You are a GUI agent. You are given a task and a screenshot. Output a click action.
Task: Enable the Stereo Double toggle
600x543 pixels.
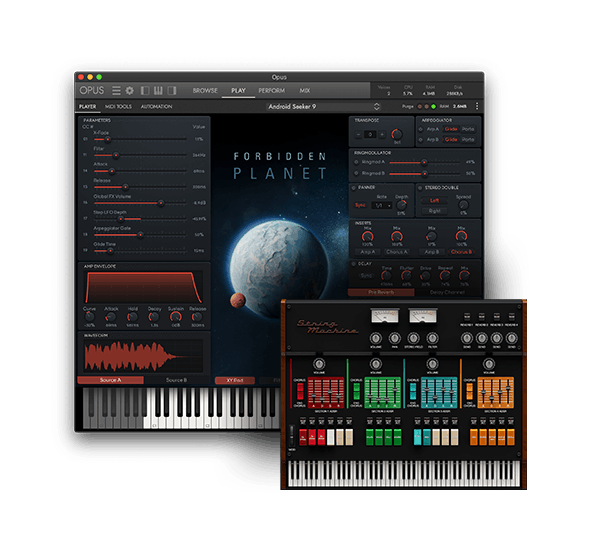coord(421,187)
